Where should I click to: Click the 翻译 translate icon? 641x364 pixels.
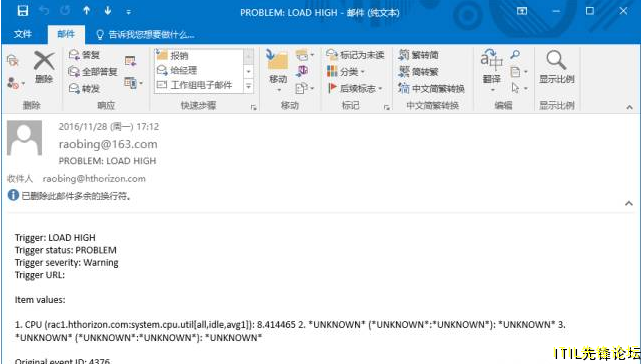click(x=491, y=70)
